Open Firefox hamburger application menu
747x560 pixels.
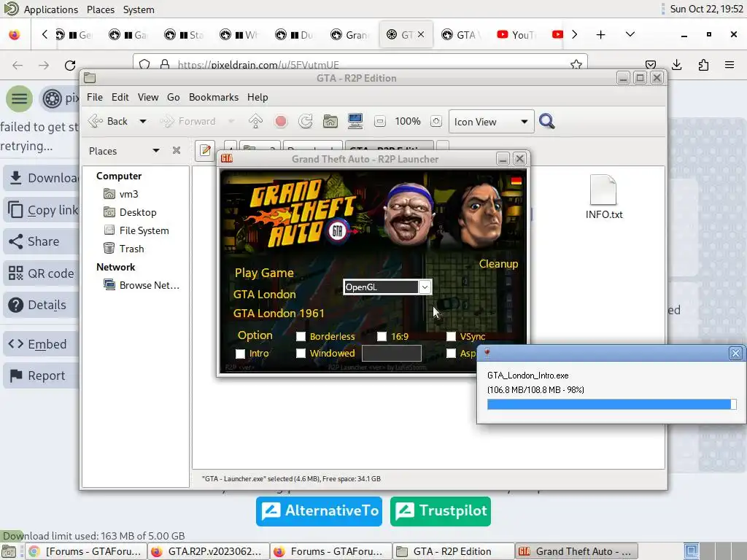(x=729, y=64)
